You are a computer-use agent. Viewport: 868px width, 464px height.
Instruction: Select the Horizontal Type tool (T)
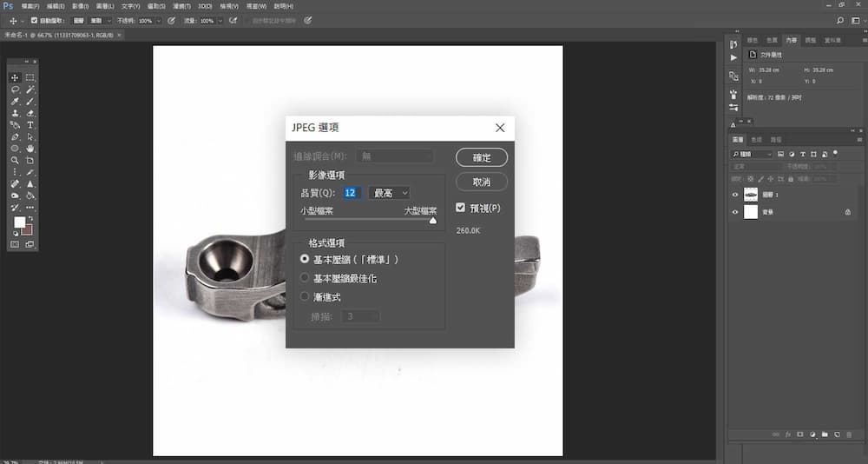(x=30, y=125)
